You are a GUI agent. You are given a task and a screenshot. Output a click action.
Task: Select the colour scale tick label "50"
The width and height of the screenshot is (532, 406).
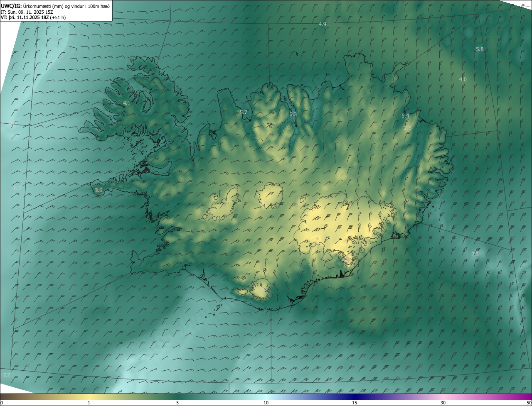click(529, 403)
